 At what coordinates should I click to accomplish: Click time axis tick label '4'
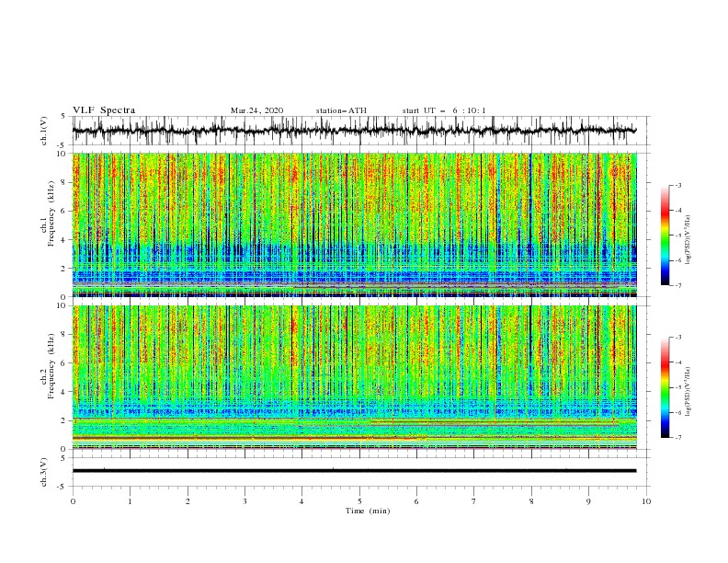[302, 501]
